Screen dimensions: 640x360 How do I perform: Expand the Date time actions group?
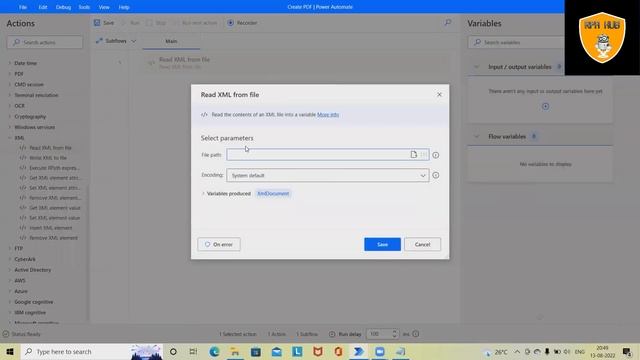click(x=10, y=63)
